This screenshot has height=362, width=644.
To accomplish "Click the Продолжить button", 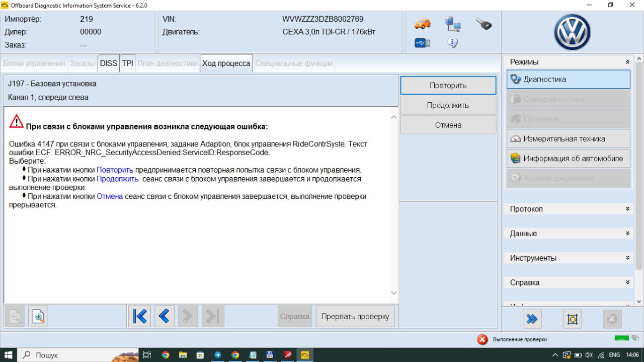I will (448, 105).
